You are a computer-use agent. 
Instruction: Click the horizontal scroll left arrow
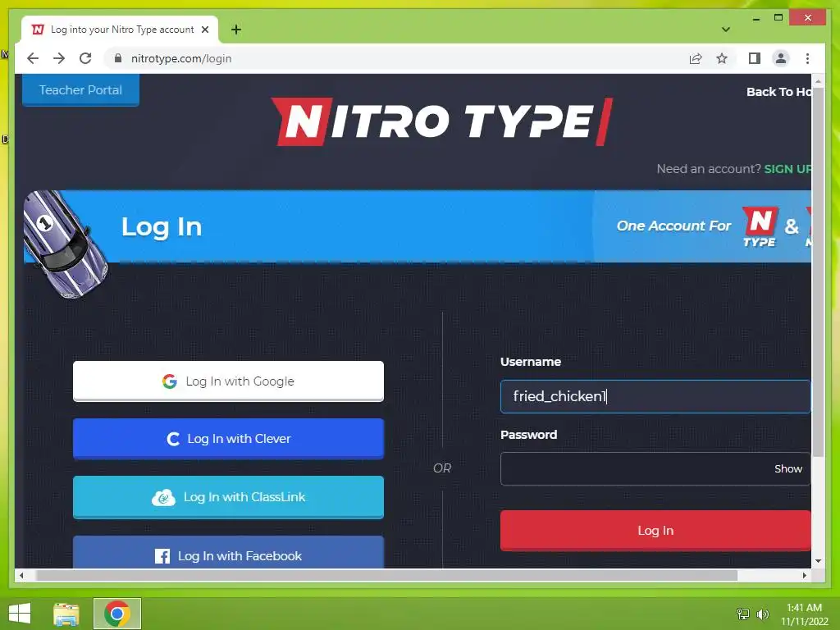point(21,575)
